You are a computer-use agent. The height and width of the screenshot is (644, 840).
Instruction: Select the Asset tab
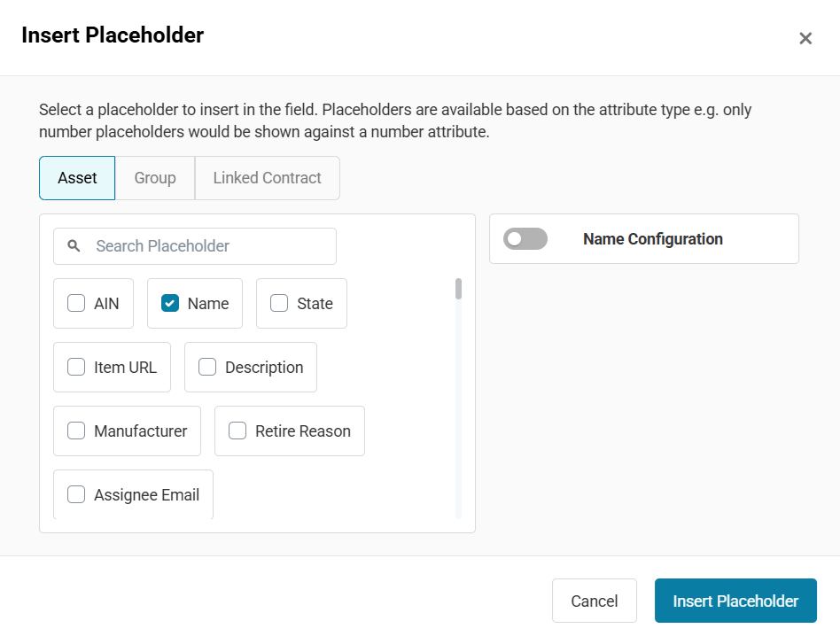[x=77, y=178]
